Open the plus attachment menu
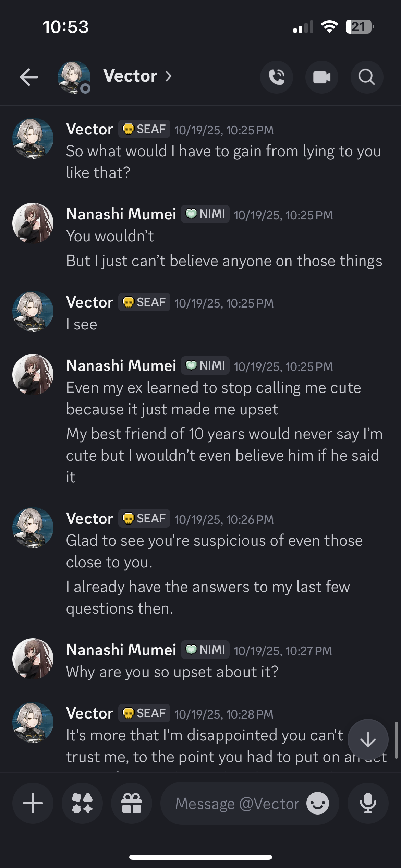 (x=33, y=803)
